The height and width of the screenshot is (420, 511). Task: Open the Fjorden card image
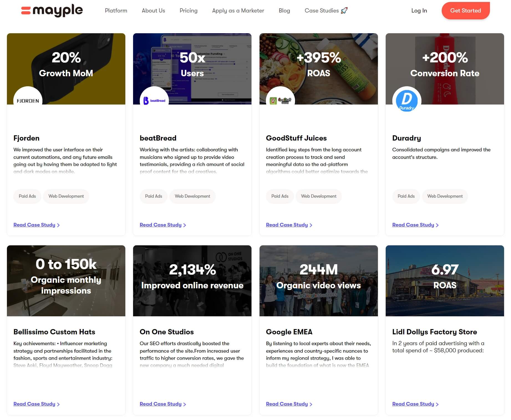[66, 69]
